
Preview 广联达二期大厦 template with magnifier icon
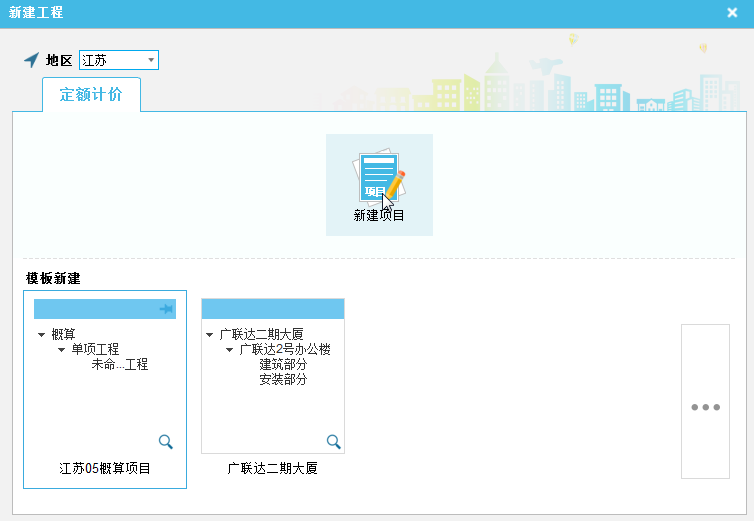point(334,442)
